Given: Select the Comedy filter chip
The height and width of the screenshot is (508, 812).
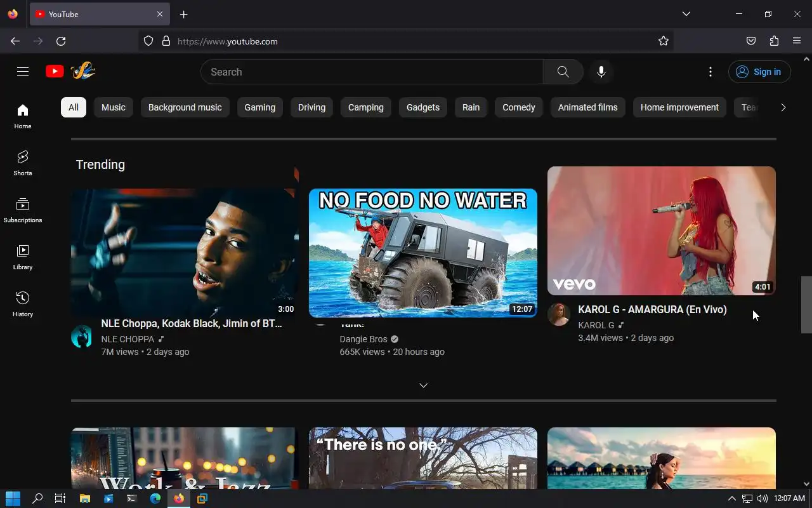Looking at the screenshot, I should pos(519,107).
